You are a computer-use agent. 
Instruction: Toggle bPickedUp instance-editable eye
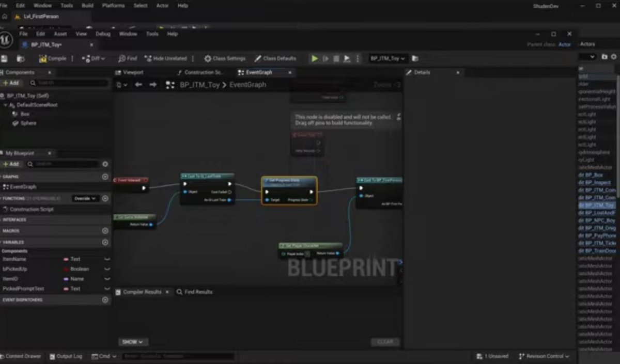point(107,269)
